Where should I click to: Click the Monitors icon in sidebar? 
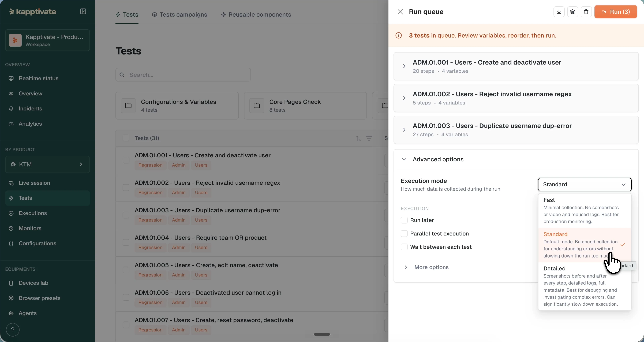point(11,228)
